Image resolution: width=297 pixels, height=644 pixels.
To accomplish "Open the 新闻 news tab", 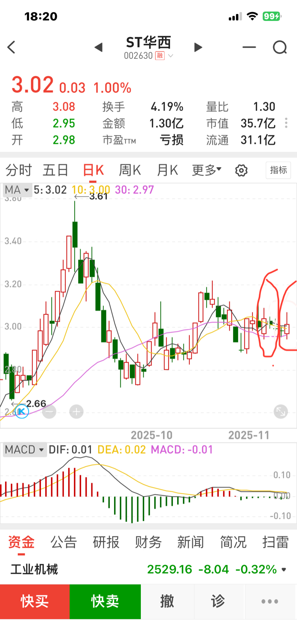I will point(191,542).
